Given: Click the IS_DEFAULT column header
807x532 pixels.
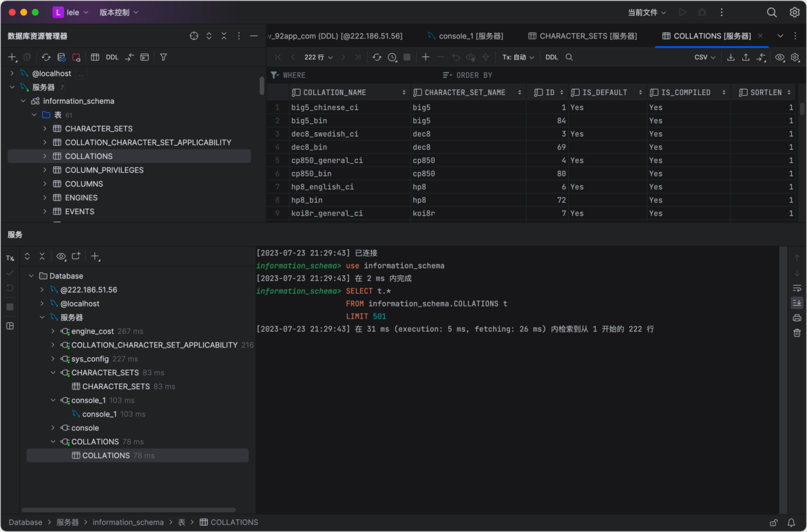Looking at the screenshot, I should click(607, 93).
